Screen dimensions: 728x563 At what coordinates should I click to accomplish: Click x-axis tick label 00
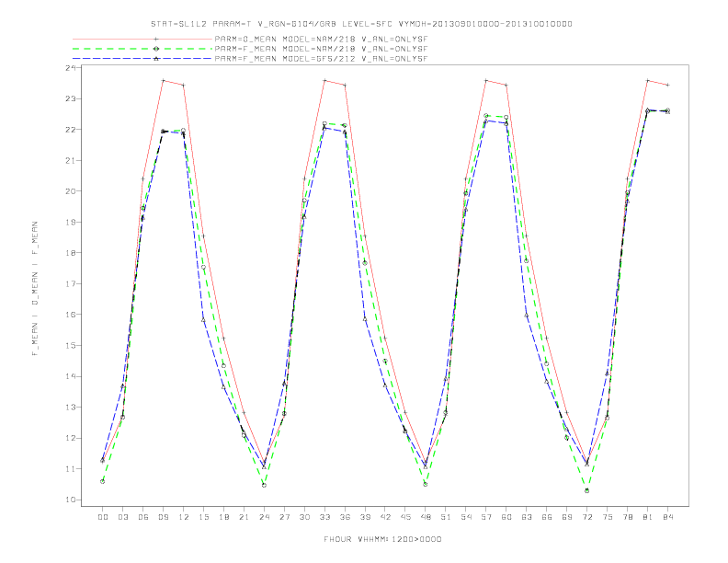103,517
